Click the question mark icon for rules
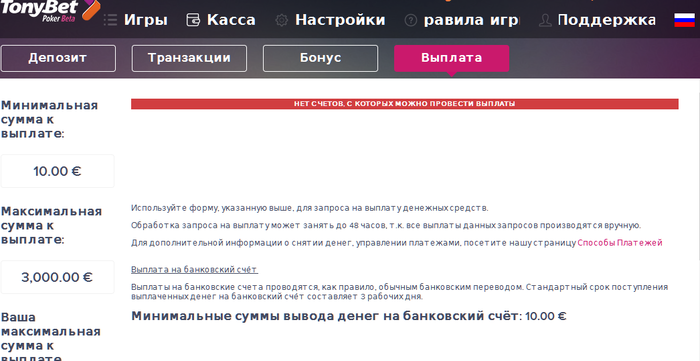This screenshot has width=700, height=361. pos(410,20)
